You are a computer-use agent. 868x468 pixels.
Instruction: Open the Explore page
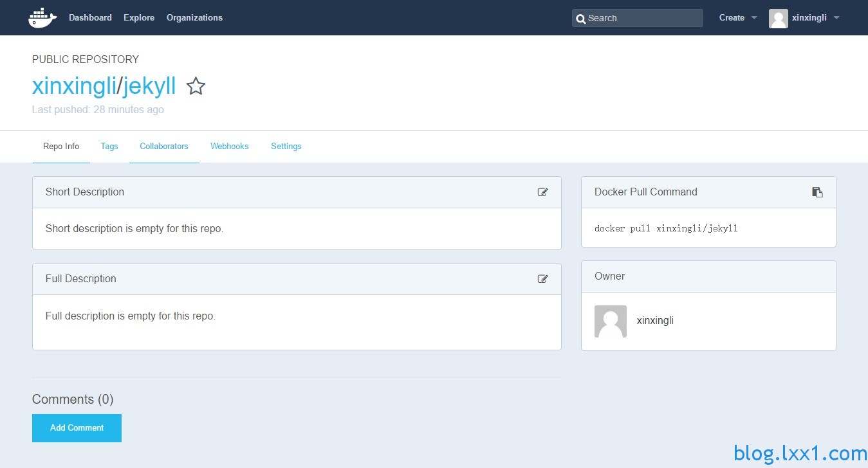[x=139, y=18]
